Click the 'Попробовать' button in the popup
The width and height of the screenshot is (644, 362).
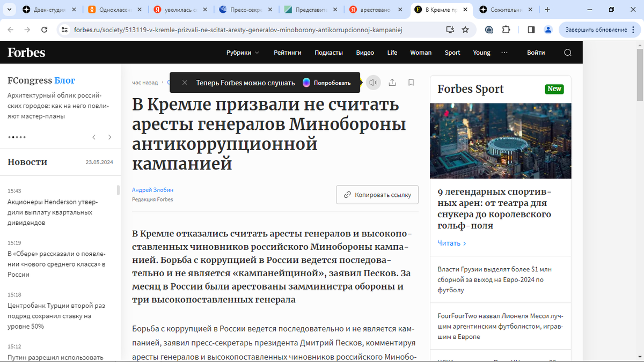click(x=326, y=83)
